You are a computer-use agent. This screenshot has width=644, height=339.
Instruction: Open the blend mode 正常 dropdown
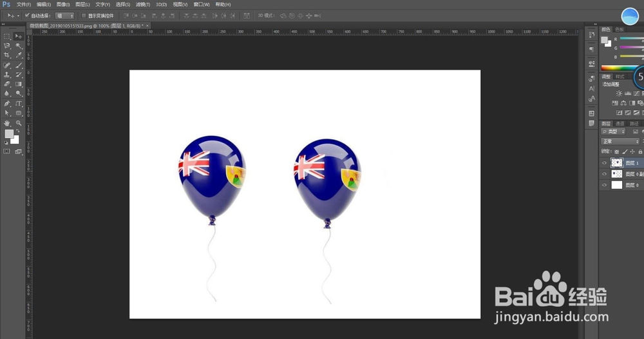pos(620,141)
